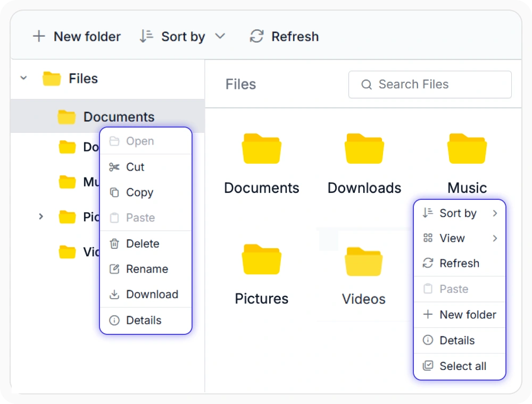532x404 pixels.
Task: Choose Paste in the folder context menu
Action: click(x=146, y=217)
